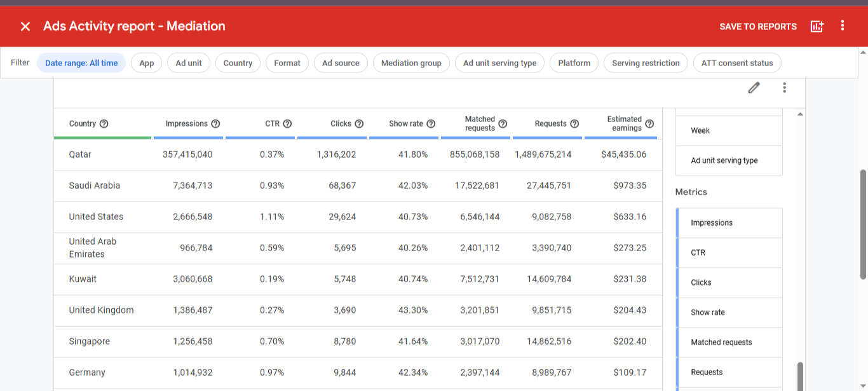The image size is (868, 391).
Task: Click help icon next to Country column
Action: pos(104,124)
